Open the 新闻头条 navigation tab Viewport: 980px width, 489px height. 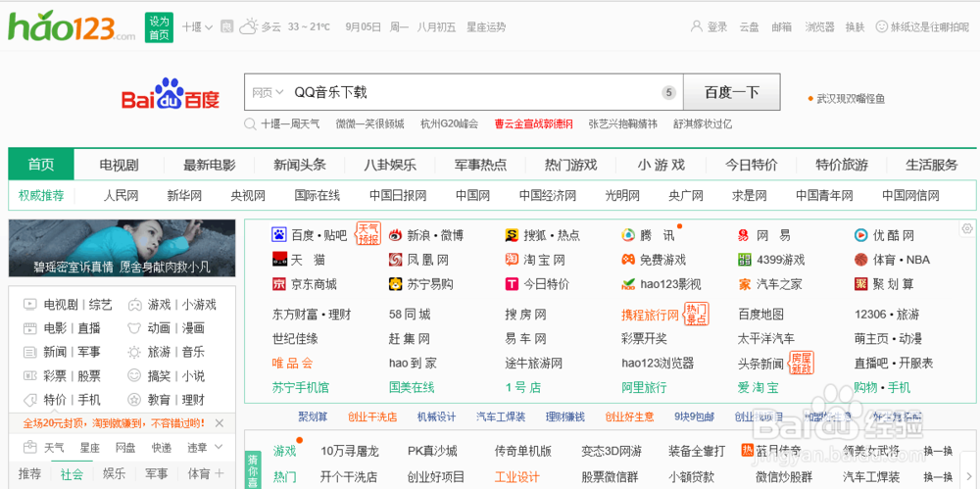pos(300,165)
